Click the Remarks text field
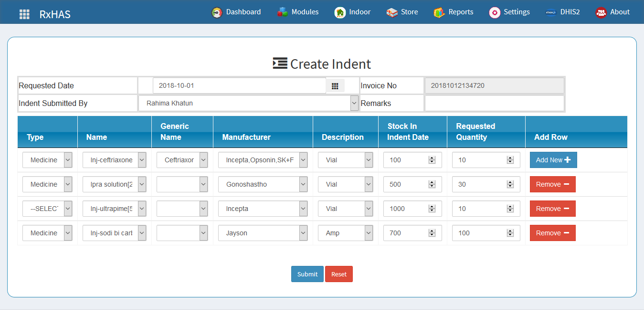644x316 pixels. [x=495, y=103]
